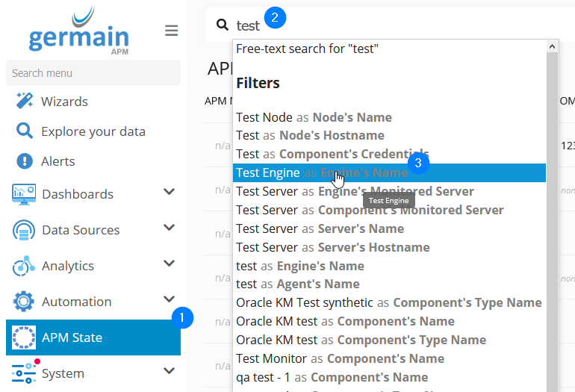Click the Automation gear icon
575x392 pixels.
(25, 302)
